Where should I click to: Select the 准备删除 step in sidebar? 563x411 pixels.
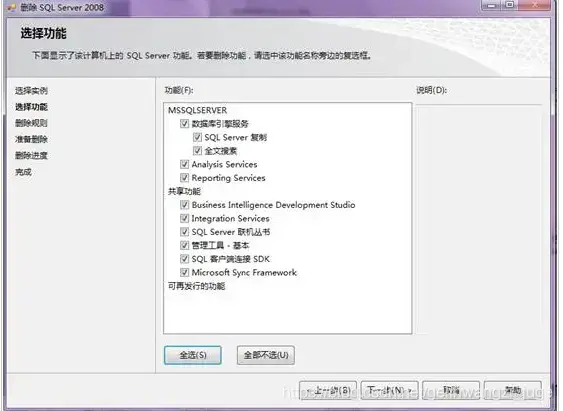31,139
